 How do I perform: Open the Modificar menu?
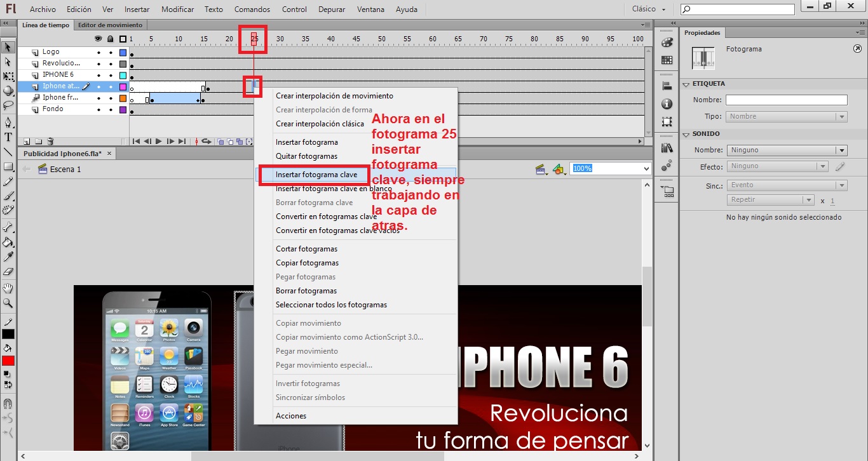click(177, 10)
